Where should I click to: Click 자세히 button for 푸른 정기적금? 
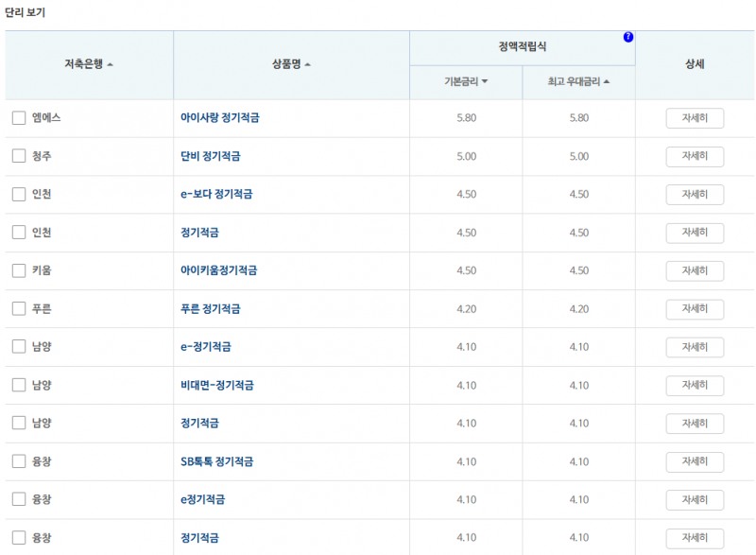click(695, 308)
